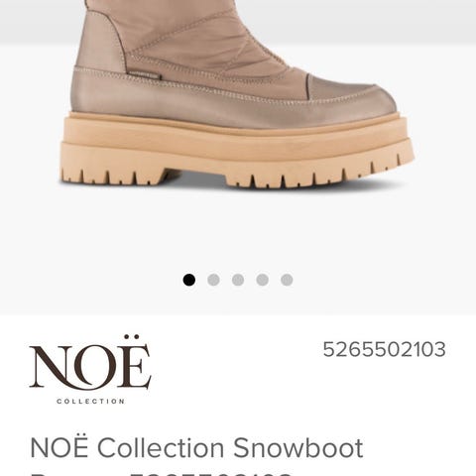Select the first black carousel dot
Image resolution: width=476 pixels, height=476 pixels.
point(189,280)
